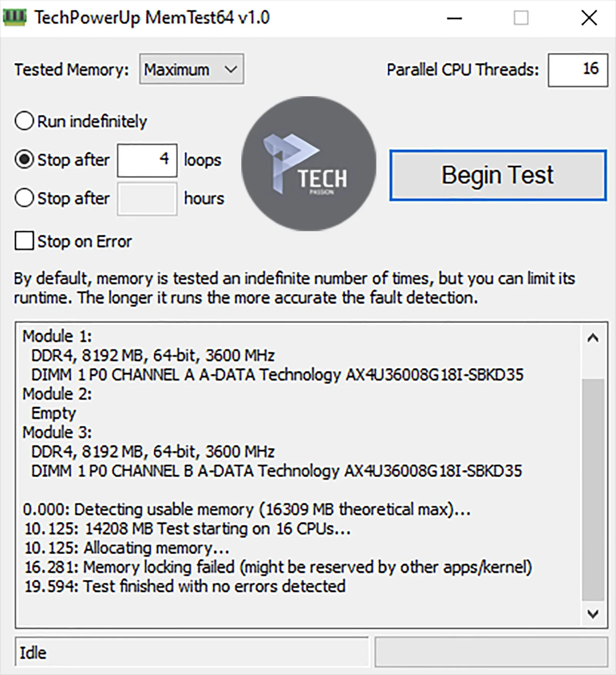Click 'Detecting usable memory' log entry
The width and height of the screenshot is (616, 675).
[x=247, y=510]
